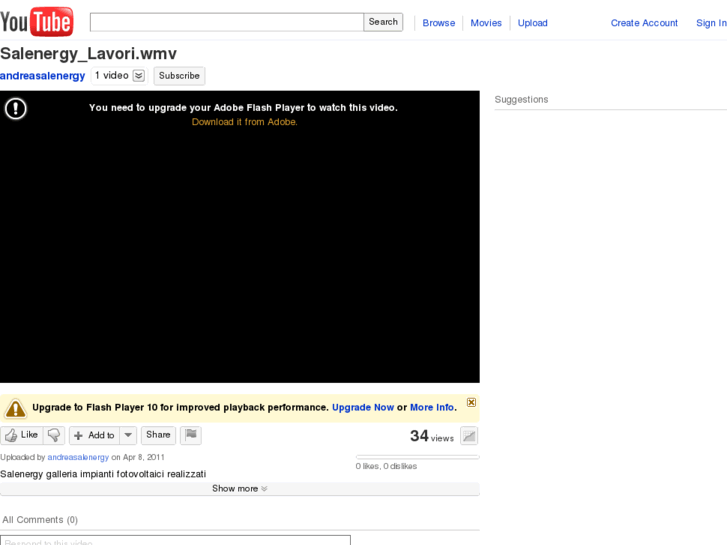The width and height of the screenshot is (727, 545).
Task: Click the exclamation alert icon in the player
Action: [x=16, y=109]
